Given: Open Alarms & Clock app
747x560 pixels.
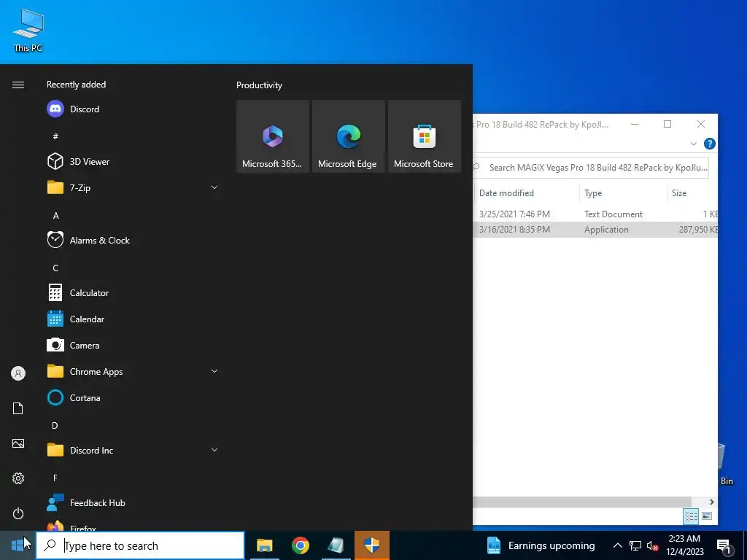Looking at the screenshot, I should (133, 240).
